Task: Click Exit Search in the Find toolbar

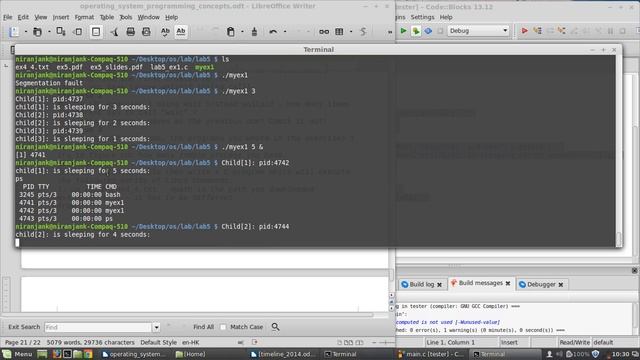Action: click(24, 327)
